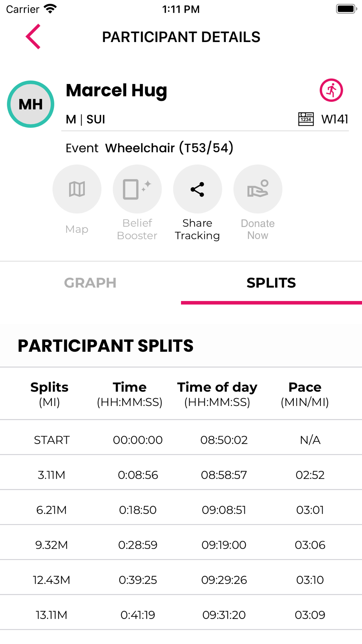Open the Map icon button

[77, 189]
